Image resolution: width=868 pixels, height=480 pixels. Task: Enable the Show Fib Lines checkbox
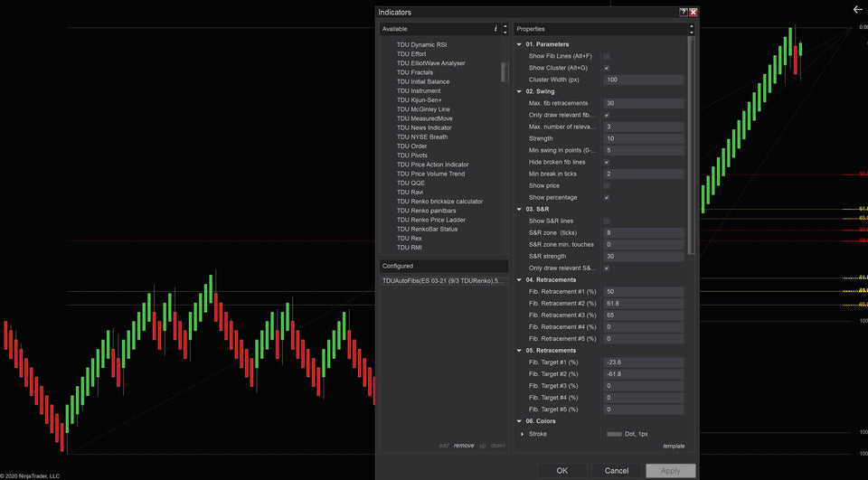(x=607, y=56)
